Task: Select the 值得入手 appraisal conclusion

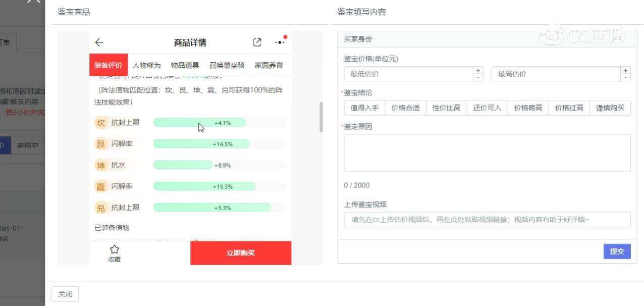Action: click(364, 108)
